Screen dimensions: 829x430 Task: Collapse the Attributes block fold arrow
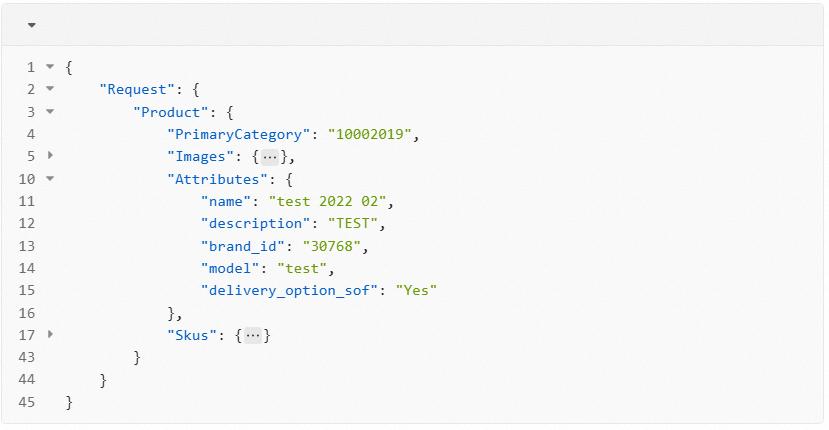pos(50,179)
